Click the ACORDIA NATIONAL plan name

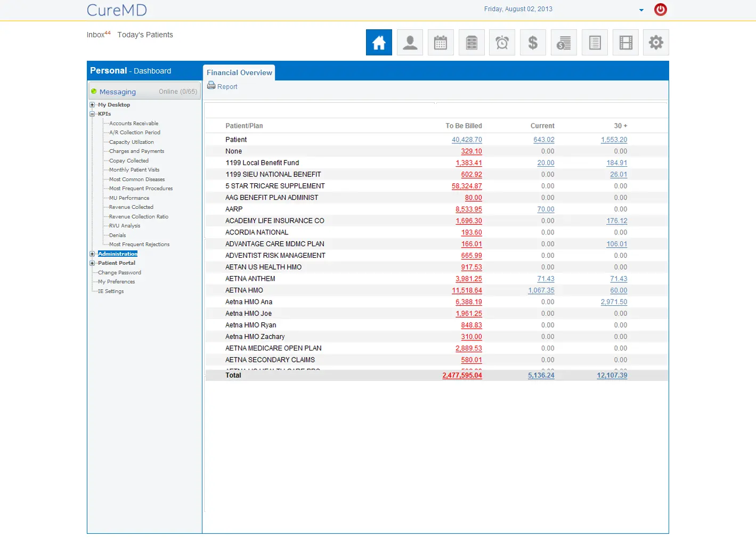257,232
